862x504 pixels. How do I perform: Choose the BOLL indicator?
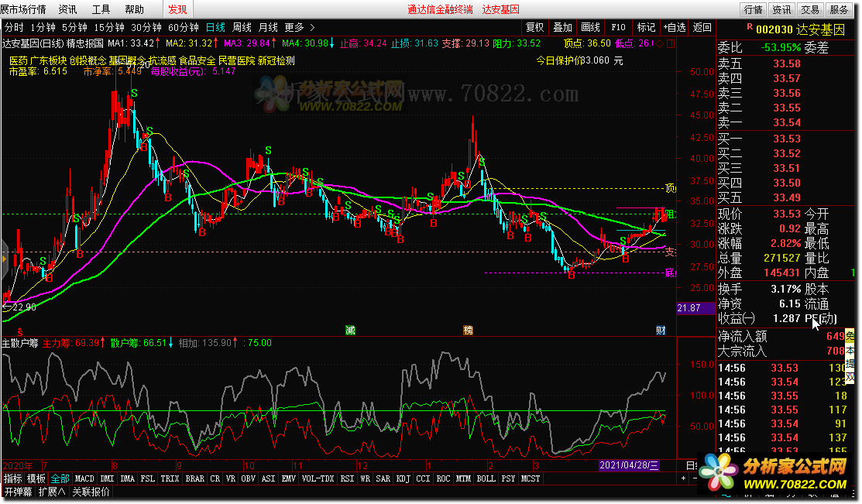point(486,478)
